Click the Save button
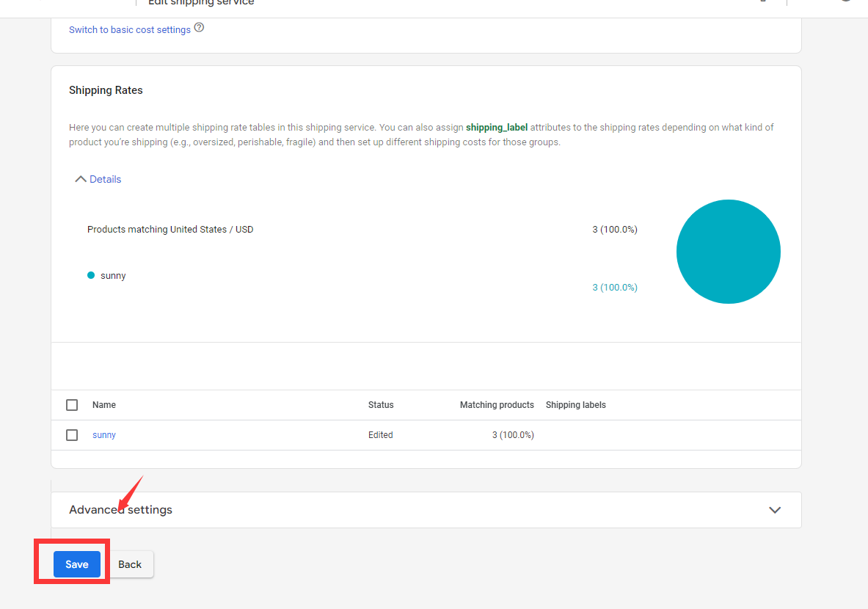 pyautogui.click(x=76, y=564)
